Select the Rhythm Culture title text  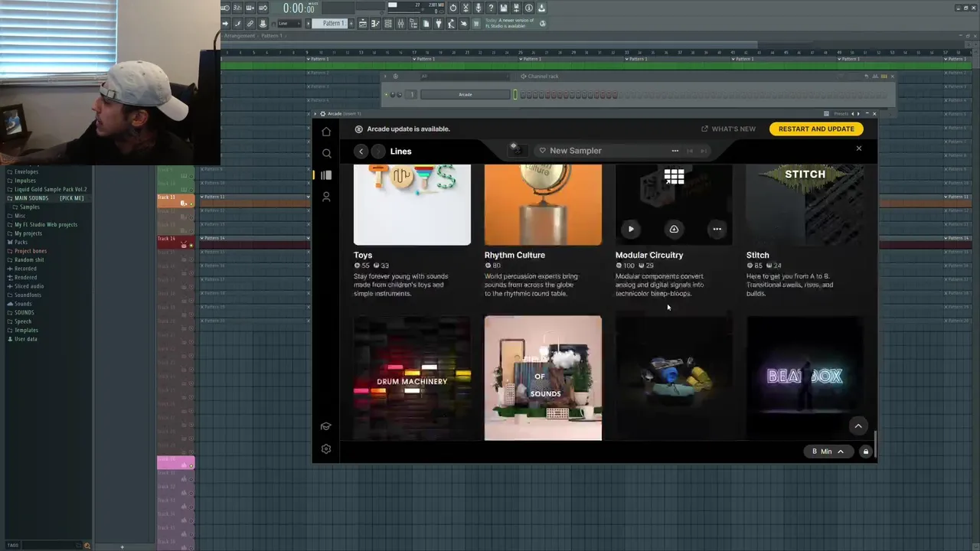[514, 255]
